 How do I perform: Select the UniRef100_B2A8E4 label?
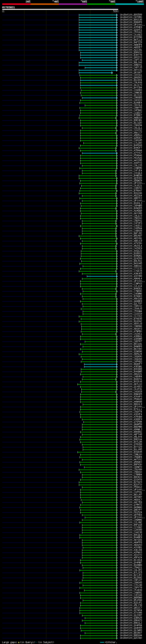(x=131, y=103)
